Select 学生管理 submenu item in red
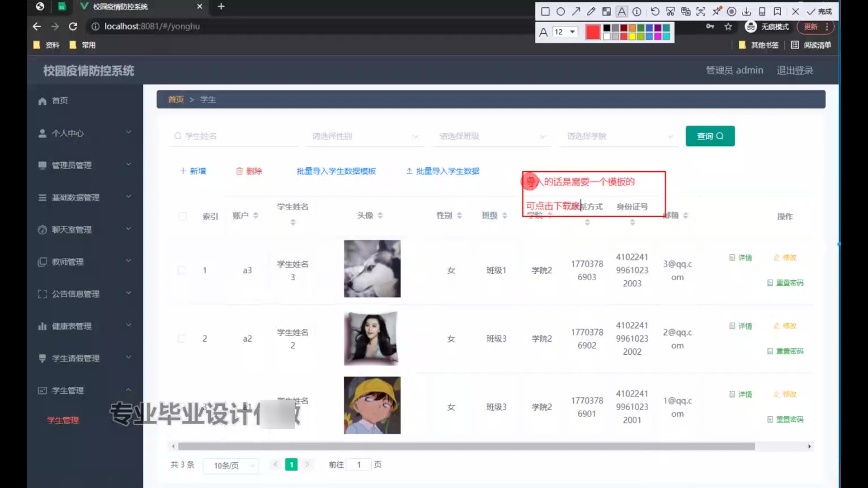Image resolution: width=868 pixels, height=488 pixels. (x=63, y=420)
